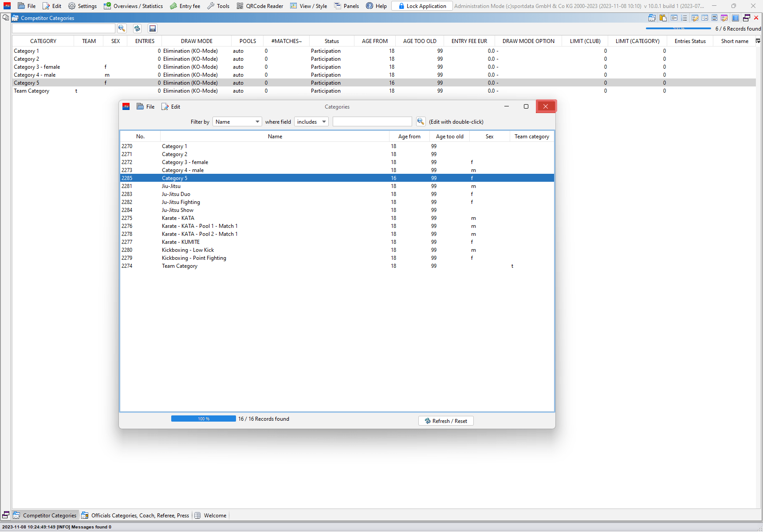Click the numbered list icon in panel header
This screenshot has height=532, width=763.
coord(684,18)
